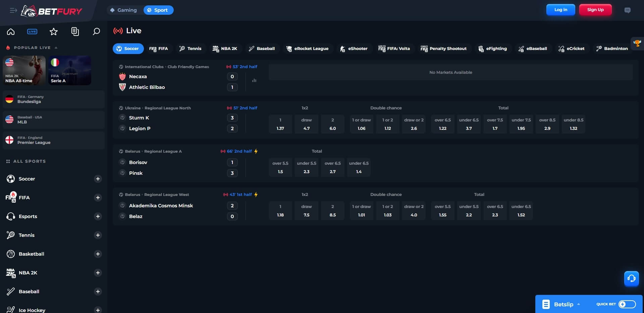Viewport: 644px width, 313px height.
Task: Click the gift box icon on right edge
Action: click(x=637, y=44)
